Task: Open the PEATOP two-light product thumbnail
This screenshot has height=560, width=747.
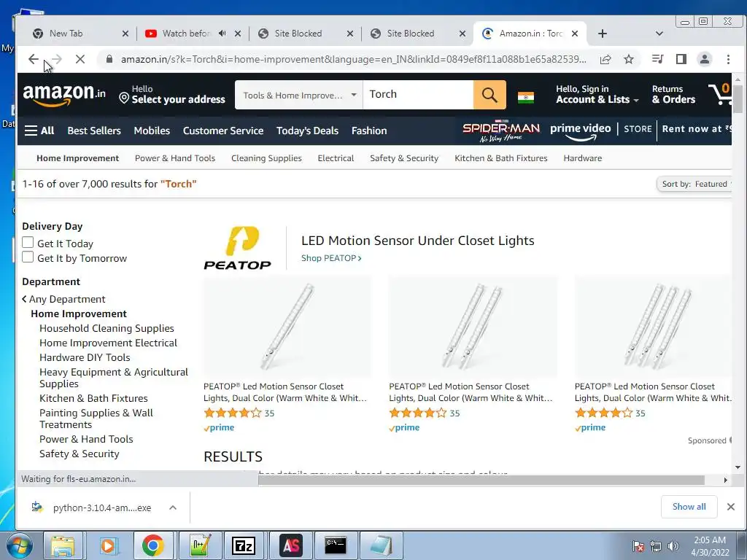Action: pos(473,327)
